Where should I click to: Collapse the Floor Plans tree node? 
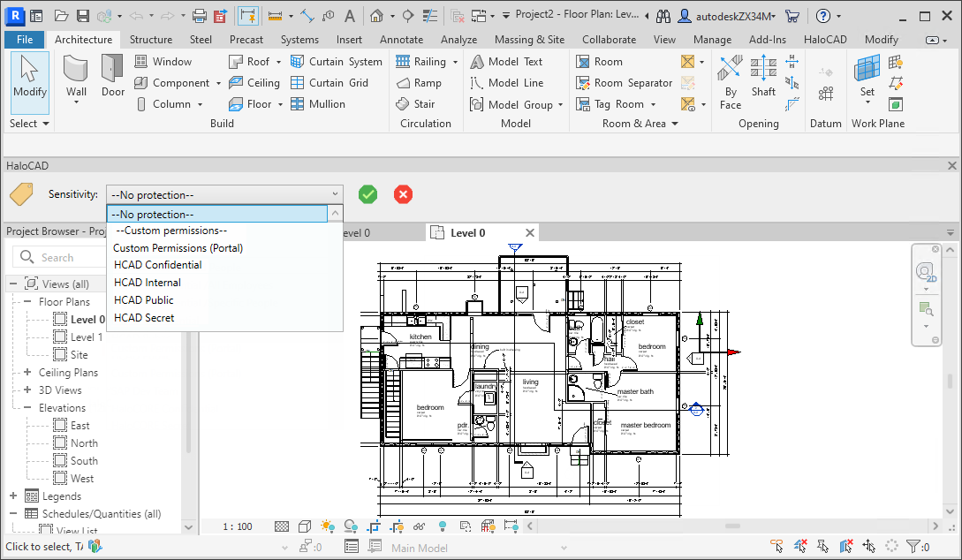click(x=27, y=302)
